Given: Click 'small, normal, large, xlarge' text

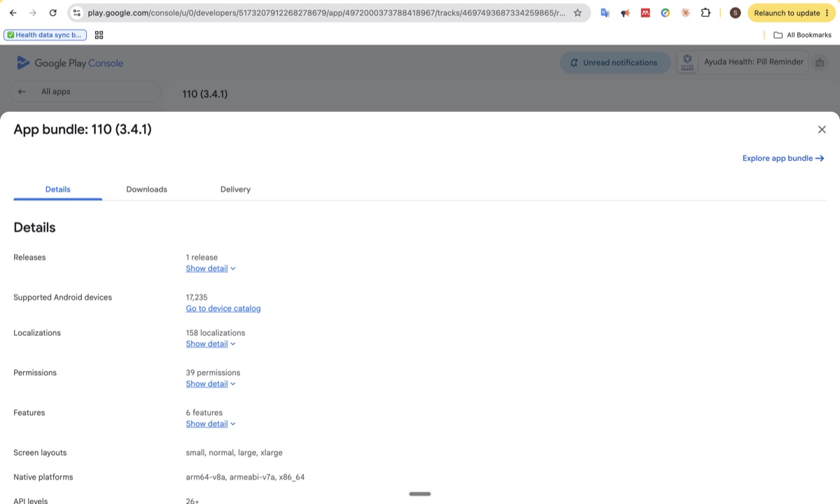Looking at the screenshot, I should click(x=234, y=453).
